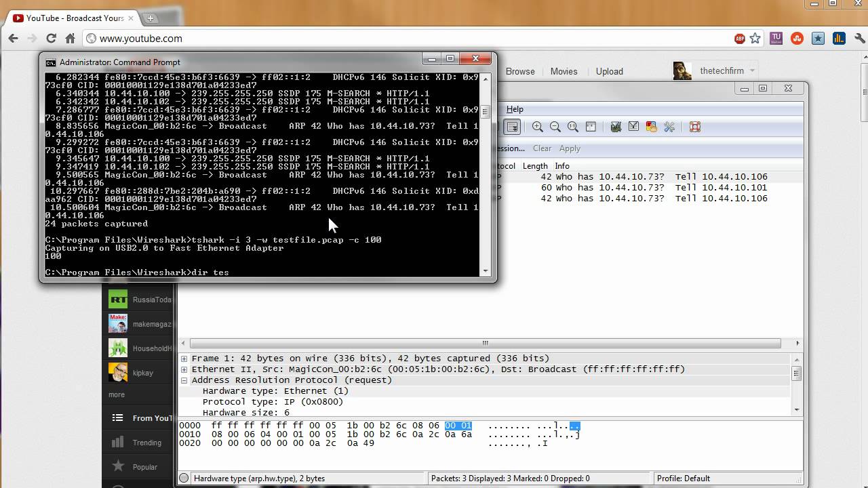
Task: Go back with Chrome's back arrow
Action: [x=13, y=39]
